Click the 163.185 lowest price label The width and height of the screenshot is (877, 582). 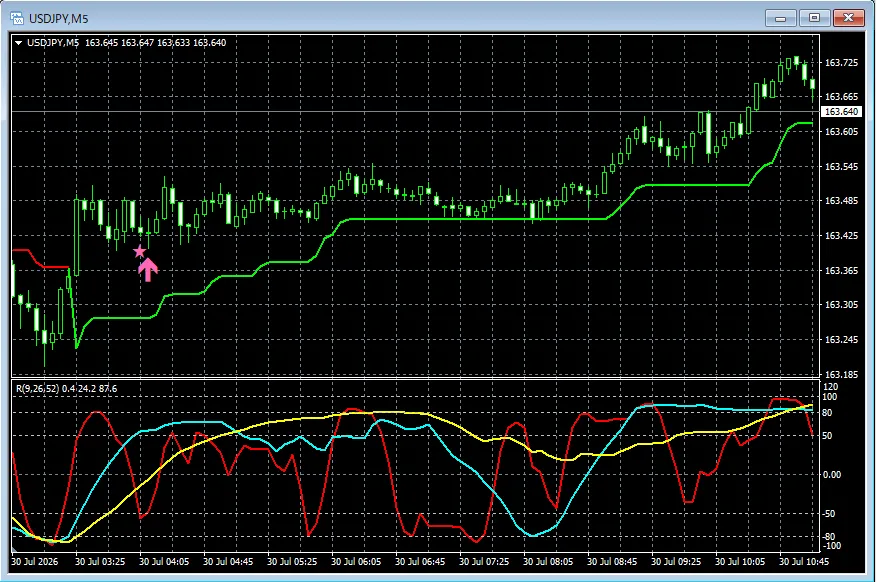coord(841,374)
